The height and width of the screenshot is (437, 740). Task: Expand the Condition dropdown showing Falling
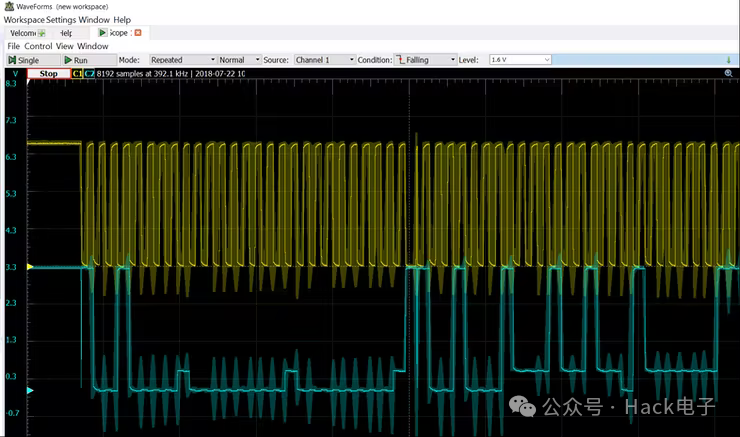click(x=425, y=60)
